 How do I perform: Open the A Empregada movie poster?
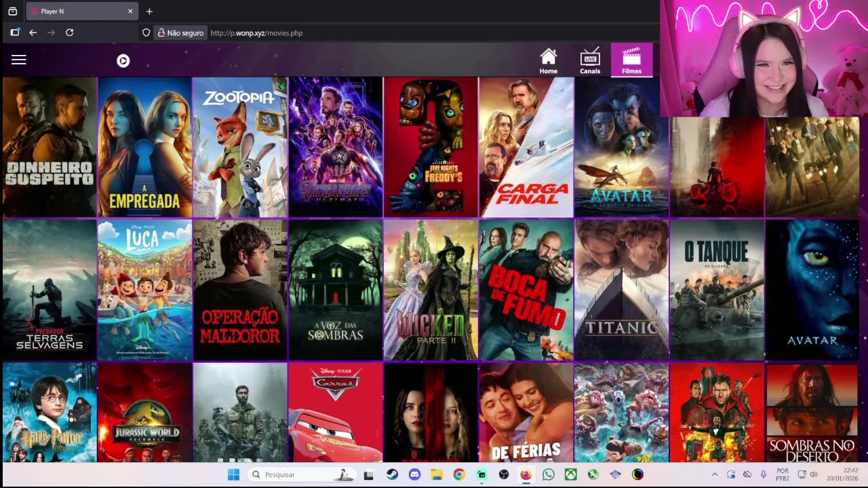click(144, 147)
